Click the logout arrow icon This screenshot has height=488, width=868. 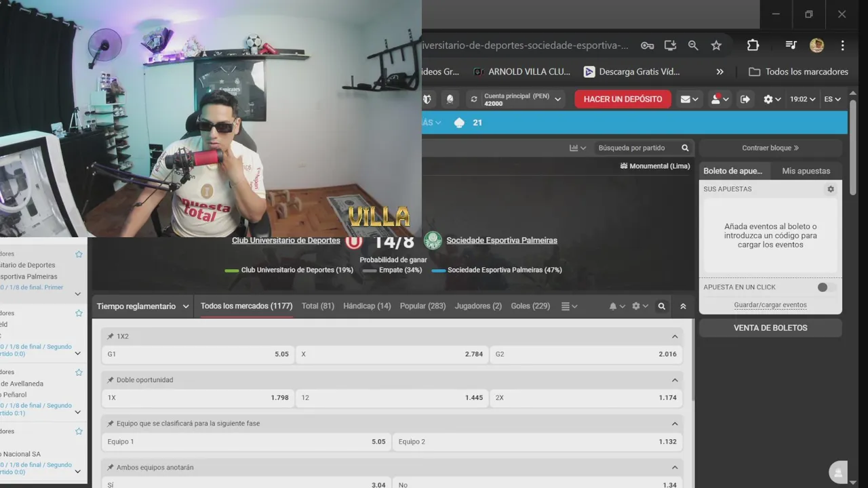click(745, 99)
